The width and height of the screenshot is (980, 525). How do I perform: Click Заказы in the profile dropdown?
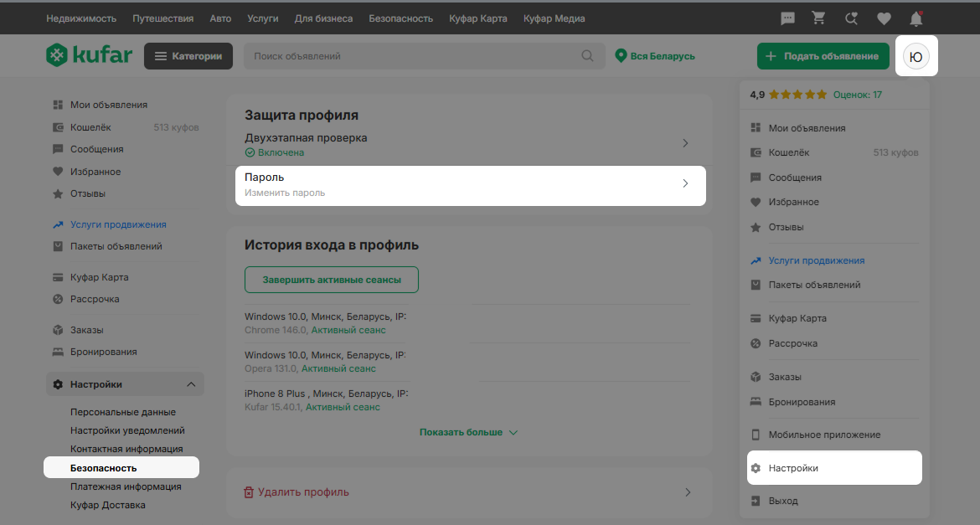(785, 377)
